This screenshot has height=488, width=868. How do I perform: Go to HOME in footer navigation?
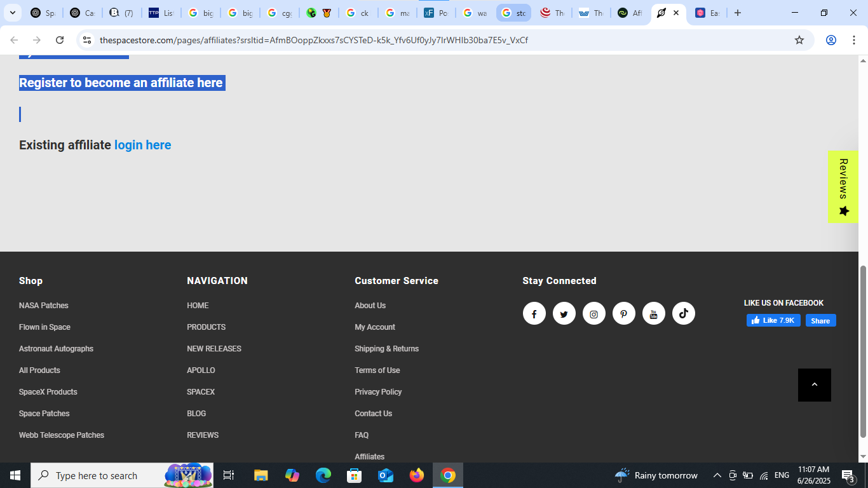(198, 306)
